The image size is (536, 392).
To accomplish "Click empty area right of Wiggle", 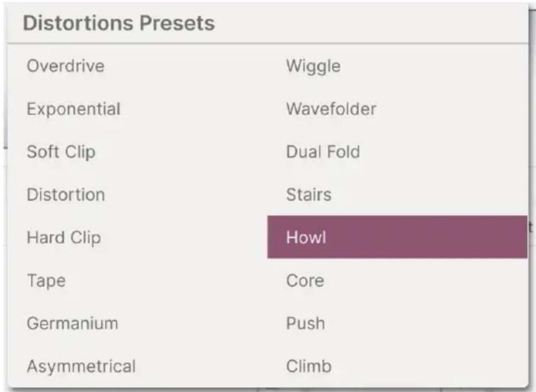I will coord(434,66).
